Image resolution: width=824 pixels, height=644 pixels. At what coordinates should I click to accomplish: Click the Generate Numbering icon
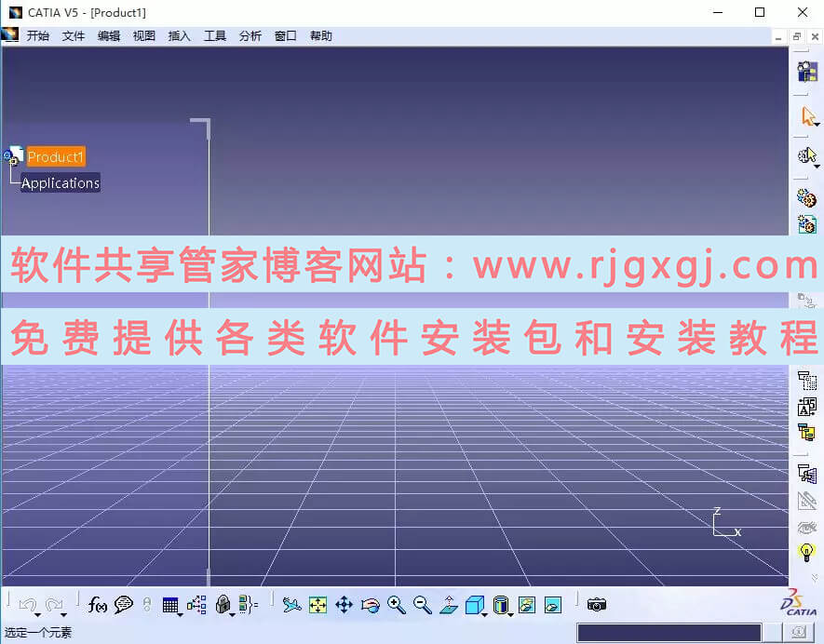806,407
